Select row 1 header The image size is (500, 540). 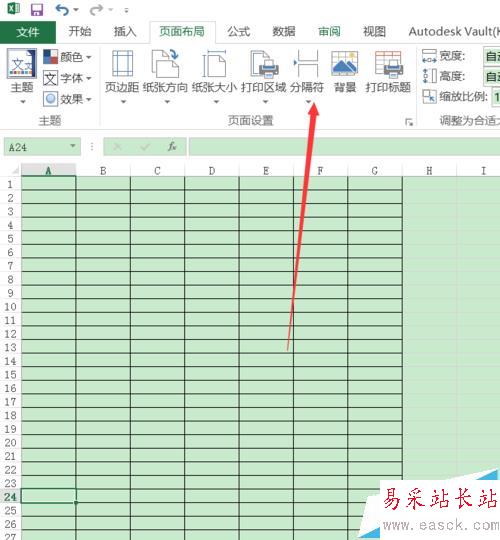pos(10,184)
